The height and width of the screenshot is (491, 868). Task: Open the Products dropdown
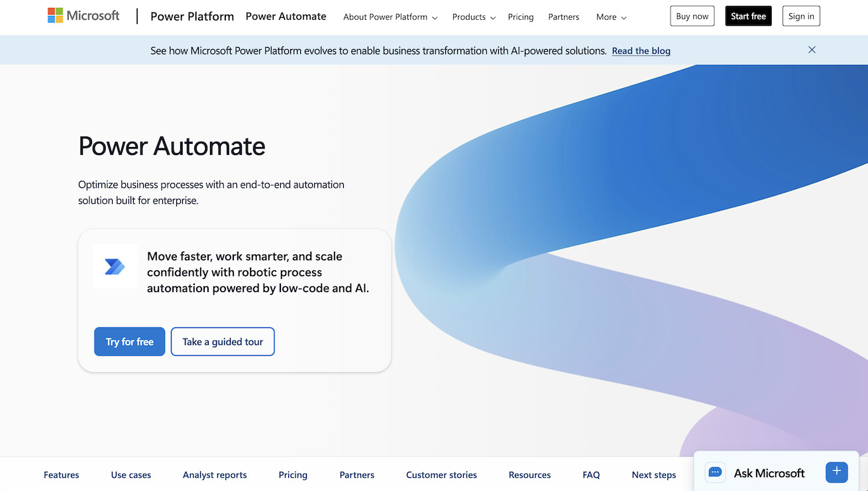click(x=473, y=17)
